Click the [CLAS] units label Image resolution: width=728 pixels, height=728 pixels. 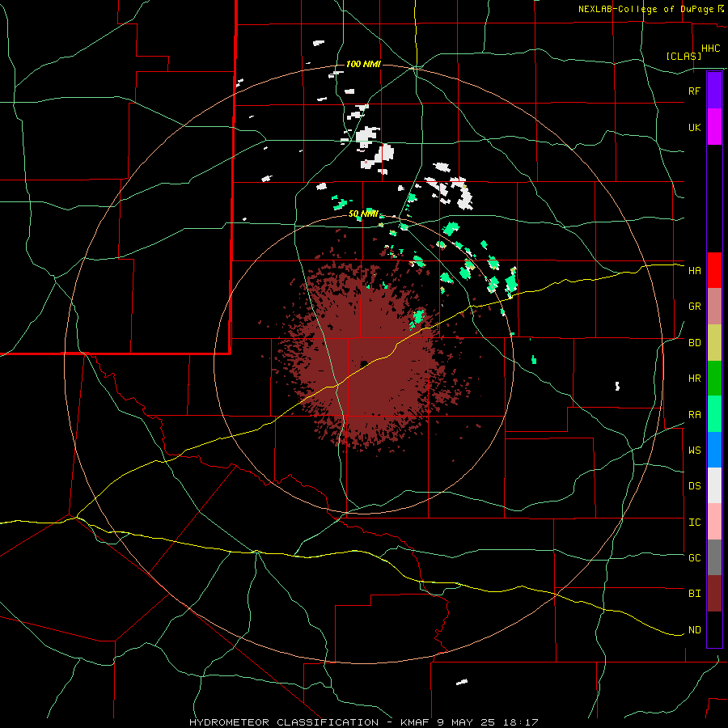(684, 56)
